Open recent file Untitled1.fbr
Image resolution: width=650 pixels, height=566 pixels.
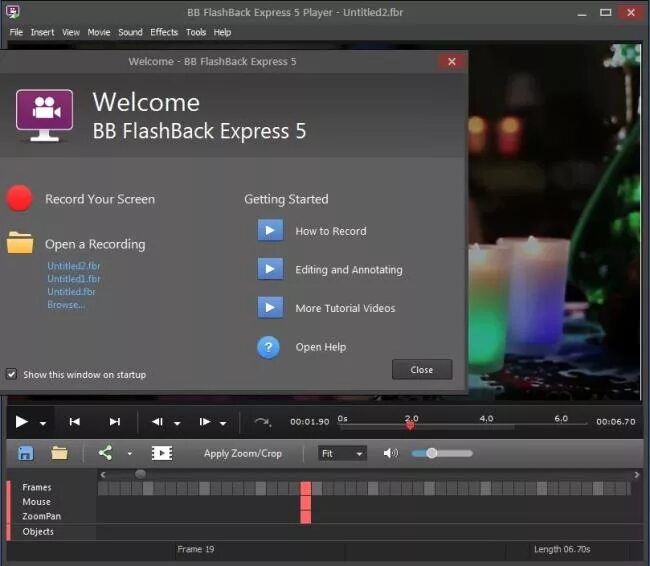click(73, 279)
